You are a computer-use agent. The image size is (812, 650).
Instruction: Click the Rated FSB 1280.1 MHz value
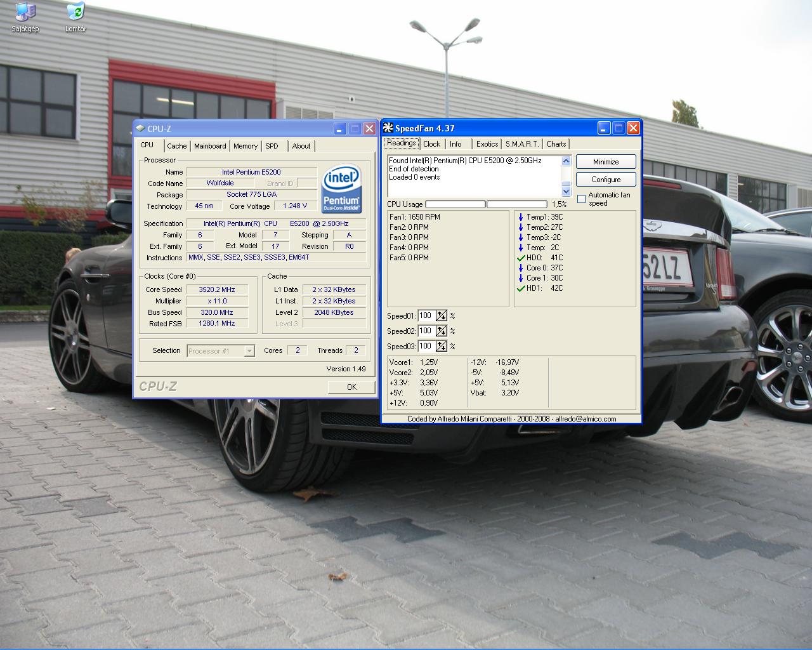point(217,324)
